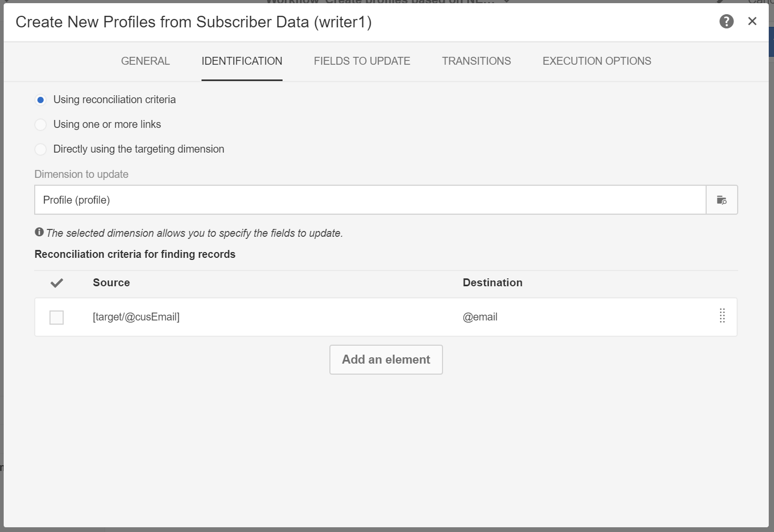The height and width of the screenshot is (532, 774).
Task: Open the help question mark icon
Action: (x=726, y=22)
